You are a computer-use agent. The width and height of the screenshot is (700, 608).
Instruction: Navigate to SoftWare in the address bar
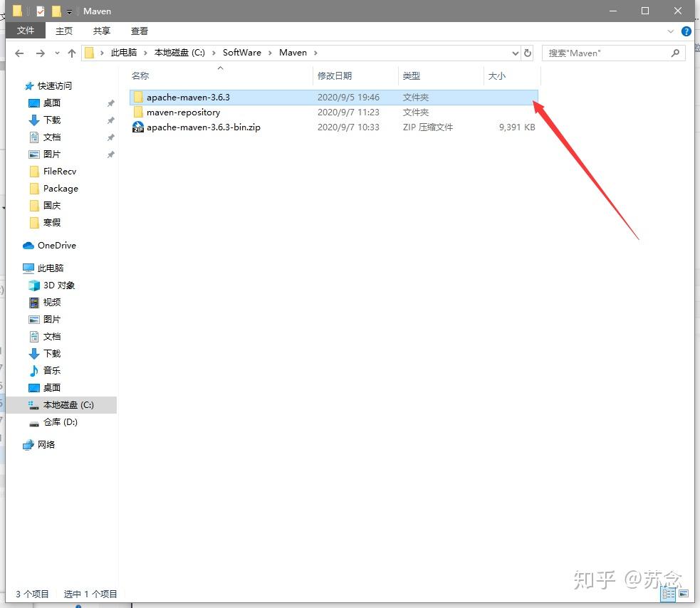tap(242, 53)
